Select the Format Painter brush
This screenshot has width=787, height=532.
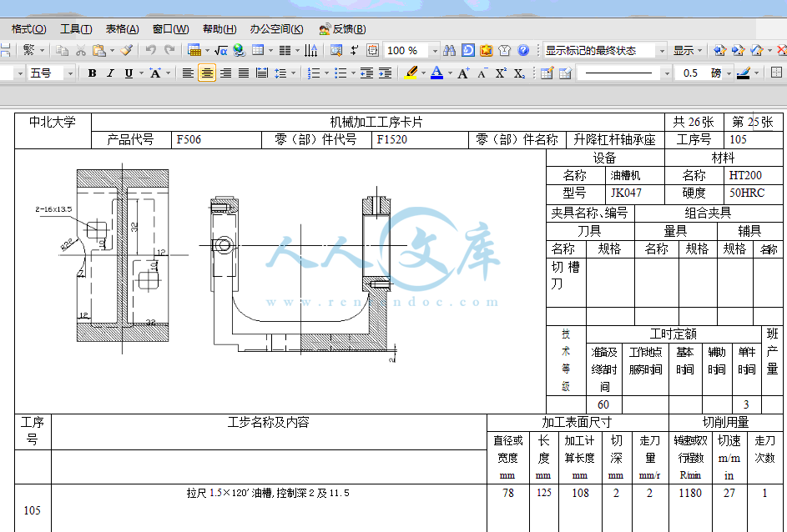[x=127, y=50]
